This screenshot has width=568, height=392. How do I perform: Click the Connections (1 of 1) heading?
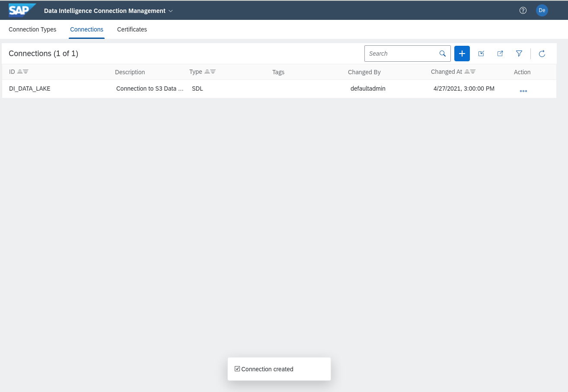point(43,54)
